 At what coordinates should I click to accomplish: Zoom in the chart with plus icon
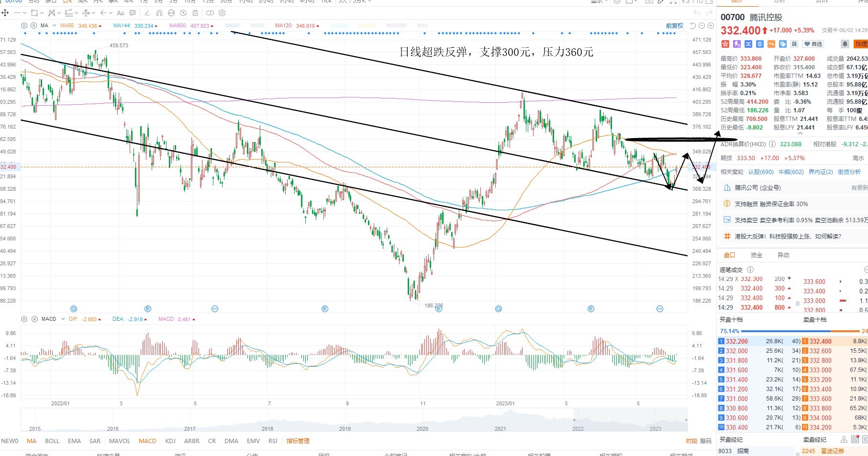click(x=711, y=25)
